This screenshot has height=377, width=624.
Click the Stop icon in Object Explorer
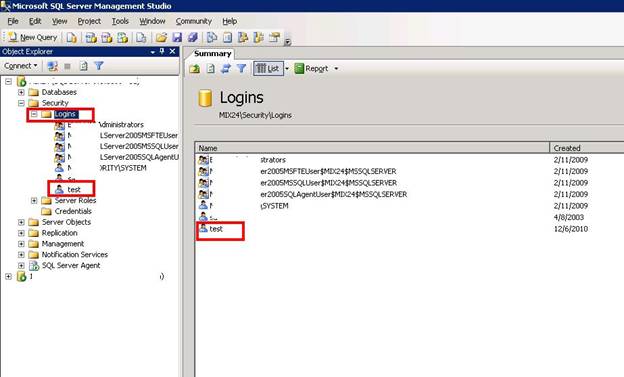[x=67, y=66]
